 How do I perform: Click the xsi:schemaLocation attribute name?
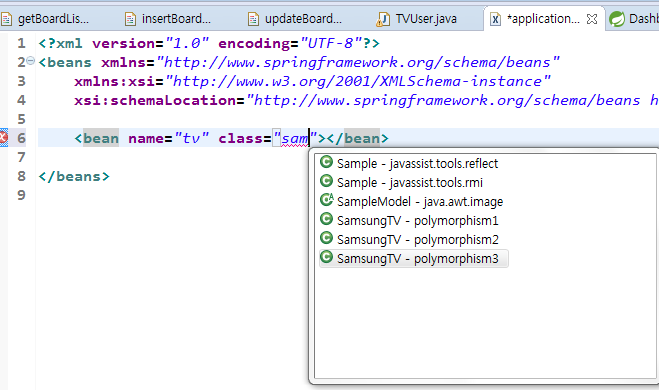(x=156, y=100)
